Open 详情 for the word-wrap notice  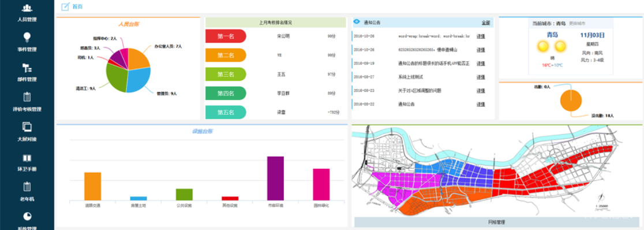(x=481, y=36)
